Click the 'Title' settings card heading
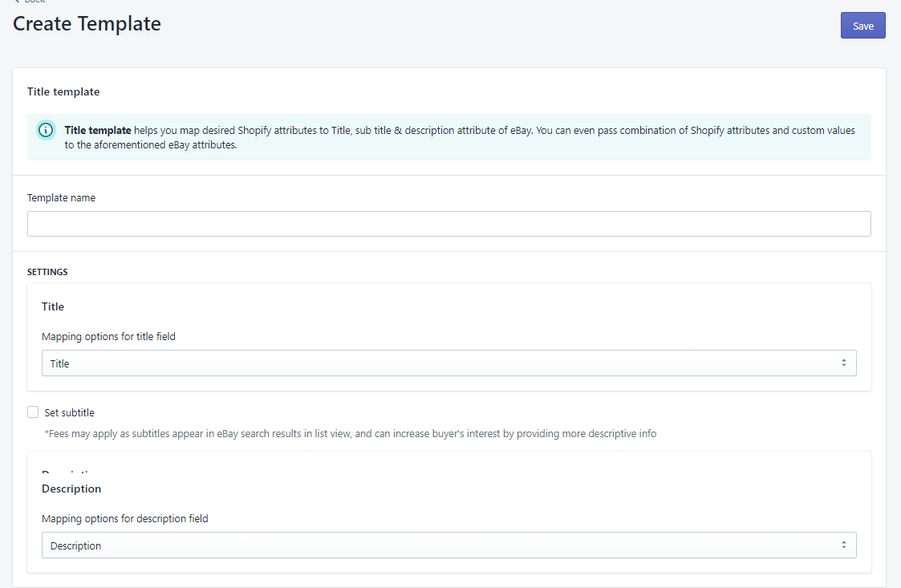This screenshot has height=588, width=901. click(53, 306)
